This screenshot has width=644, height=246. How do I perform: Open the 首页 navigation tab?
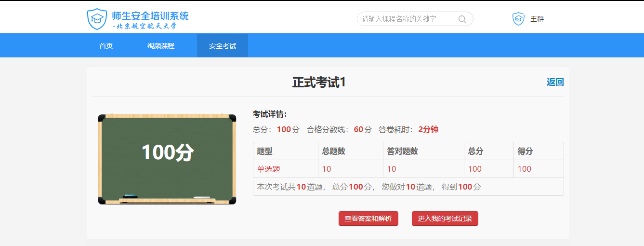point(106,46)
